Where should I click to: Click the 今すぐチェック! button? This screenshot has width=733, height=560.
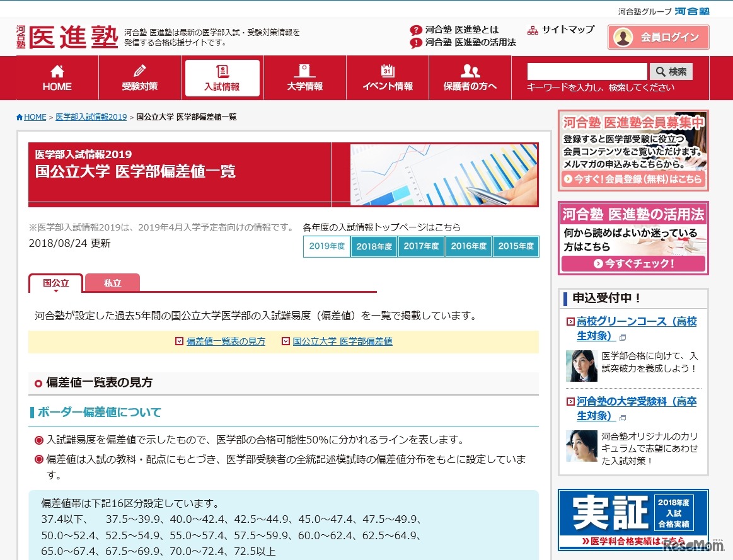click(633, 264)
